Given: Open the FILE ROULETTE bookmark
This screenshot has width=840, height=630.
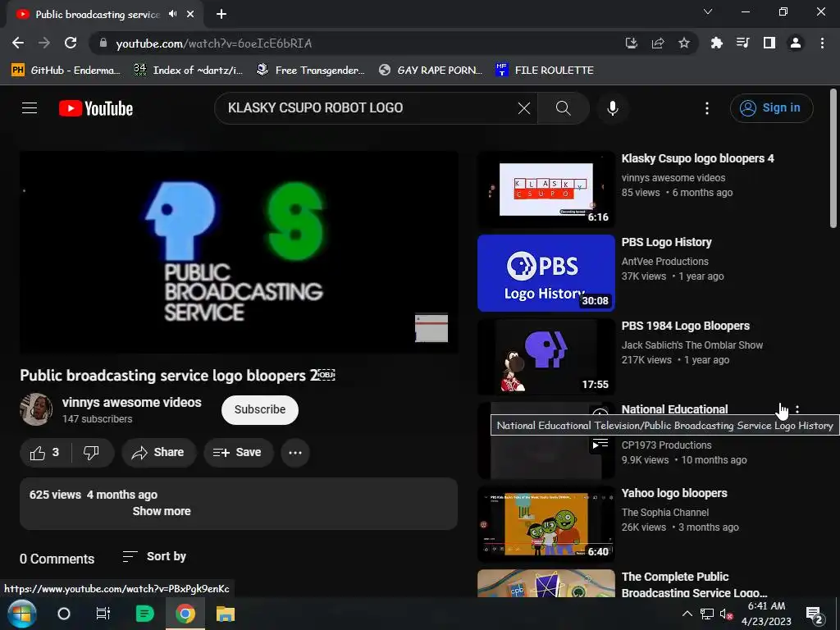Looking at the screenshot, I should tap(545, 71).
